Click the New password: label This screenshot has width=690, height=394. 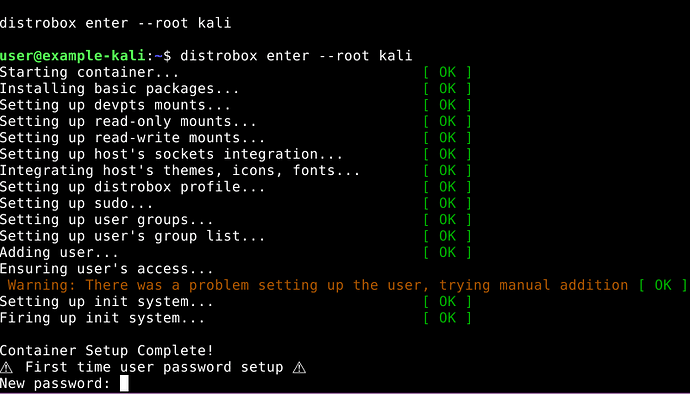click(55, 383)
